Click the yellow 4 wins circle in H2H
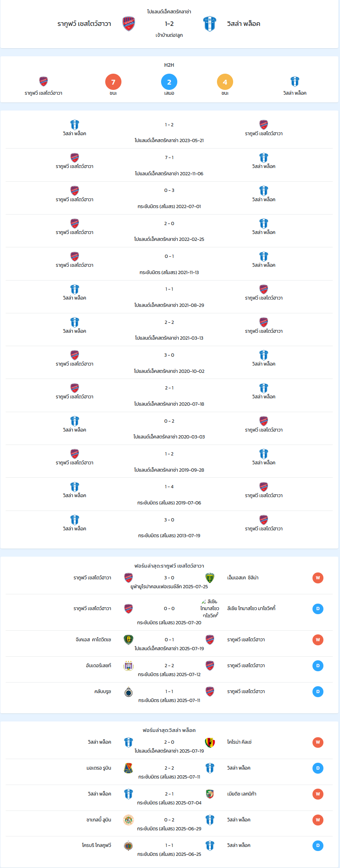340x868 pixels. (x=225, y=82)
